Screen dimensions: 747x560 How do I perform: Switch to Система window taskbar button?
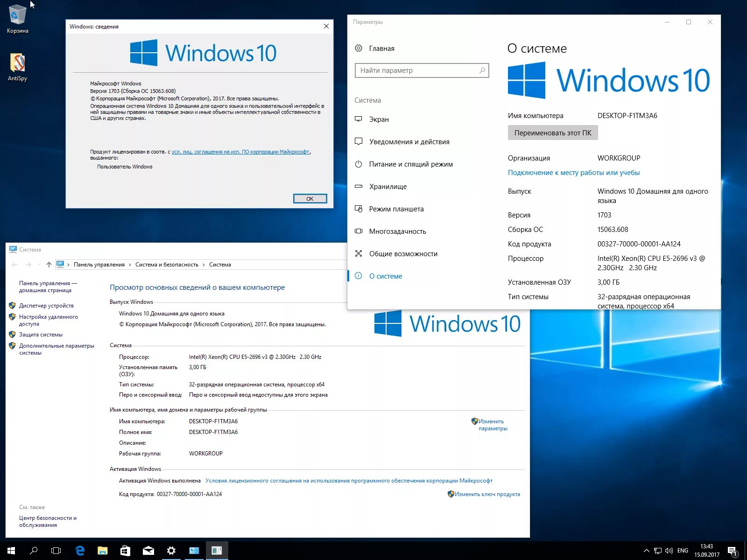click(x=194, y=551)
